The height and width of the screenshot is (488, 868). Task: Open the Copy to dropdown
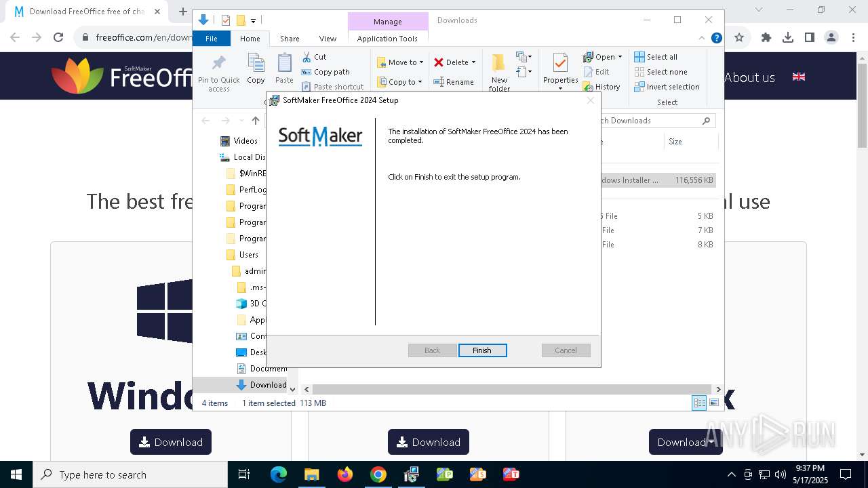coord(400,82)
